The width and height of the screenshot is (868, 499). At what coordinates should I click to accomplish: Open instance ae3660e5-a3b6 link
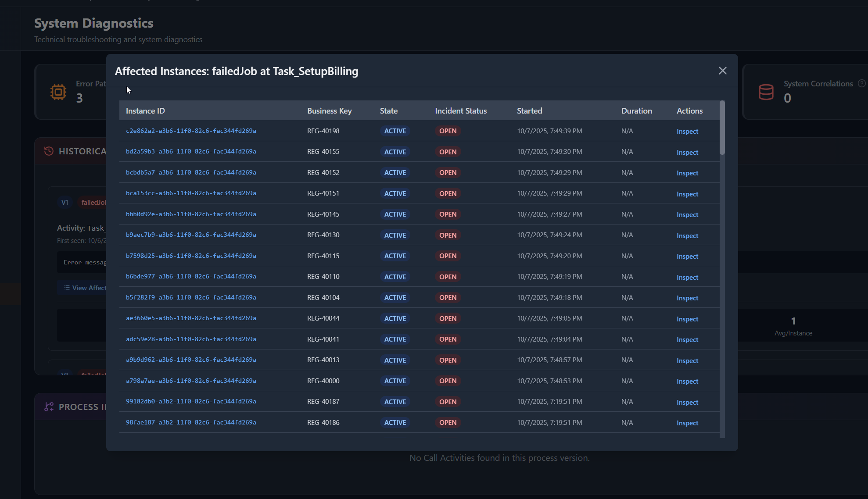coord(191,318)
